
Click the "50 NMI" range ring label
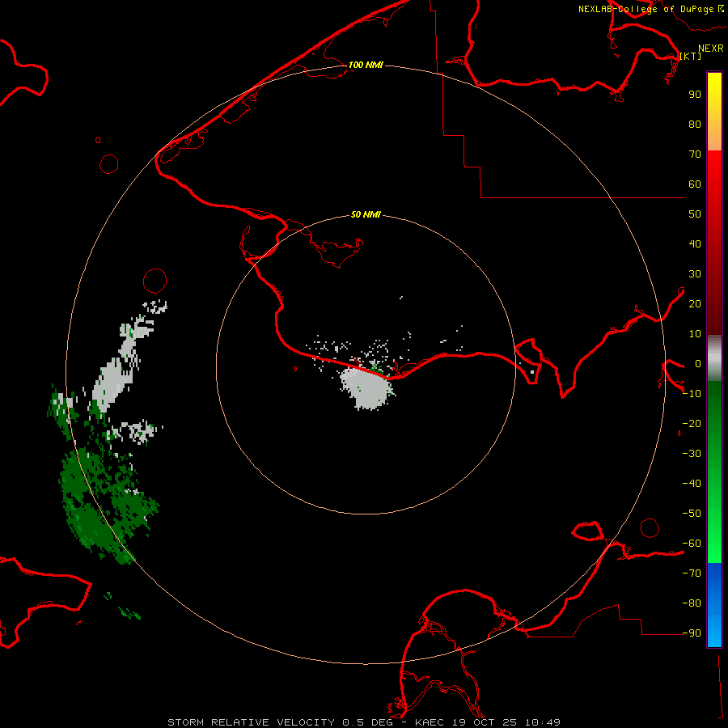(366, 214)
